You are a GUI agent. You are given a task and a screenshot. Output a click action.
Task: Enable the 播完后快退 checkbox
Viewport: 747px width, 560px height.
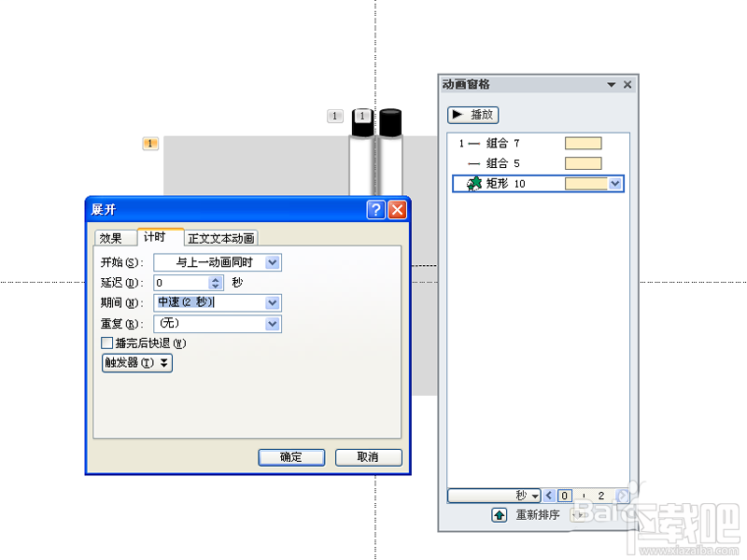click(107, 342)
